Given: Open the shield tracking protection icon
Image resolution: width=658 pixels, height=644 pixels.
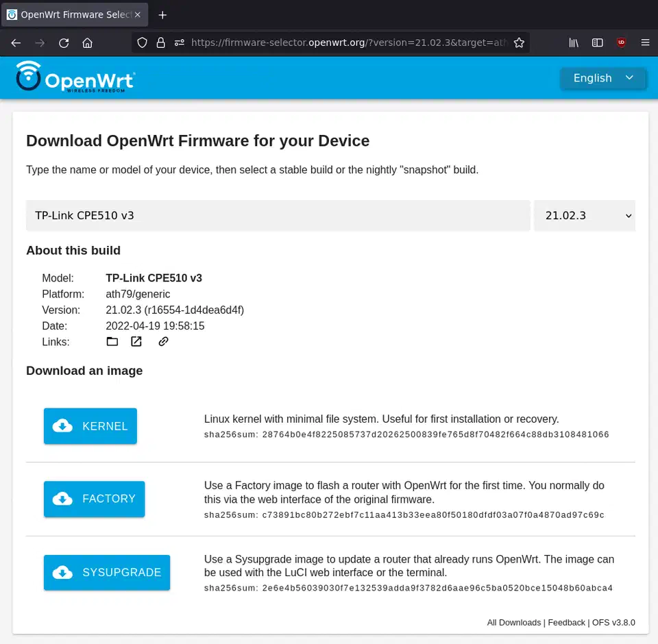Looking at the screenshot, I should click(x=143, y=42).
